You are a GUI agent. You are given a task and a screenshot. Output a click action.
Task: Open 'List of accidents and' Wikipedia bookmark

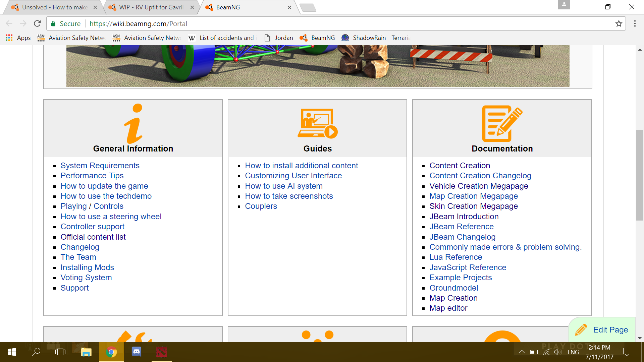(223, 38)
